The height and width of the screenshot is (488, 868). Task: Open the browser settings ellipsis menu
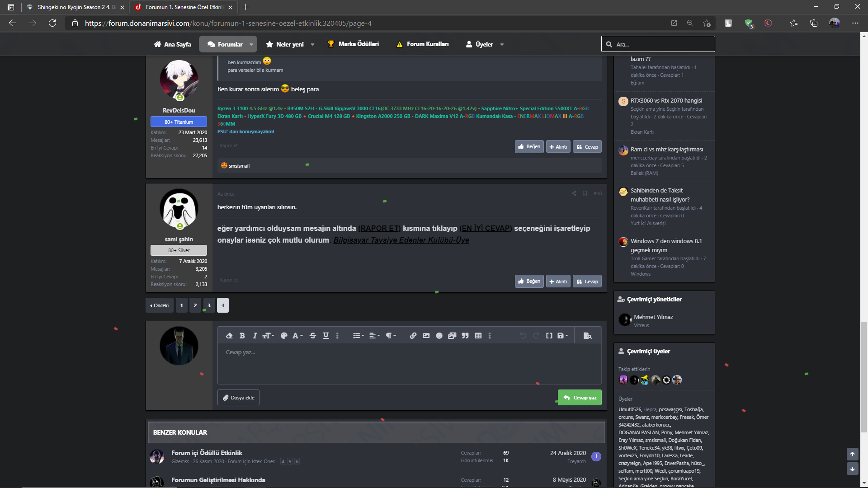[x=855, y=23]
